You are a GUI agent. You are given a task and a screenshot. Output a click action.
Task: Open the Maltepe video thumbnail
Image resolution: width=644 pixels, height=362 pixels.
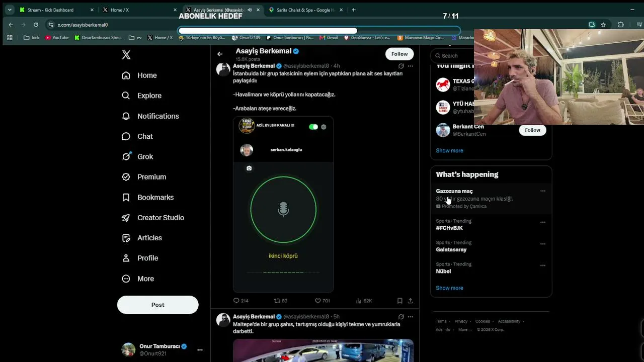(x=323, y=350)
